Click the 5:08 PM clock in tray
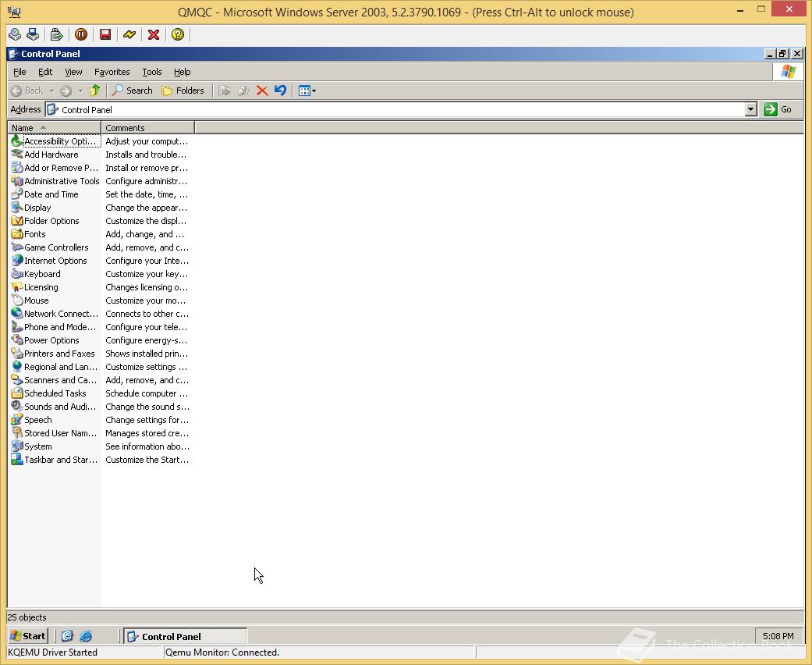 tap(778, 636)
